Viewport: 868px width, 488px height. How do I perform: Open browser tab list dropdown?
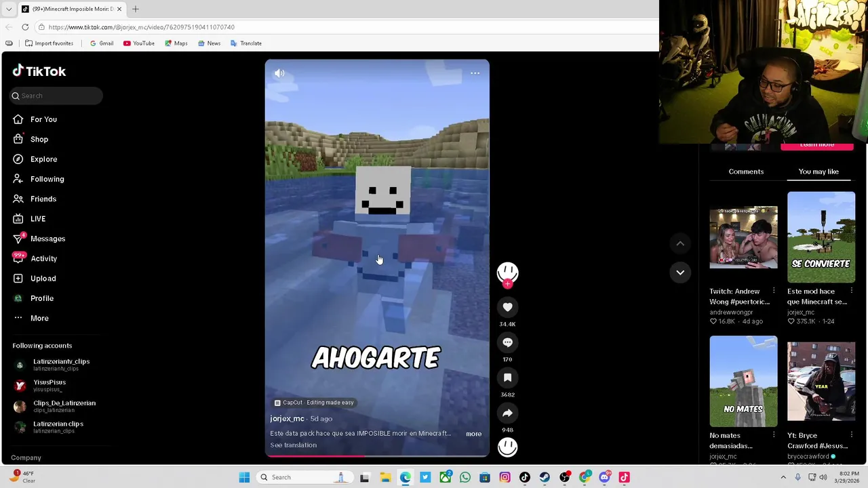8,9
